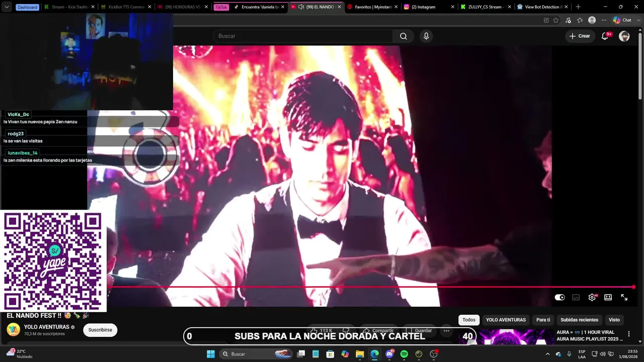The height and width of the screenshot is (362, 644).
Task: Start voice search with the microphone
Action: (426, 36)
